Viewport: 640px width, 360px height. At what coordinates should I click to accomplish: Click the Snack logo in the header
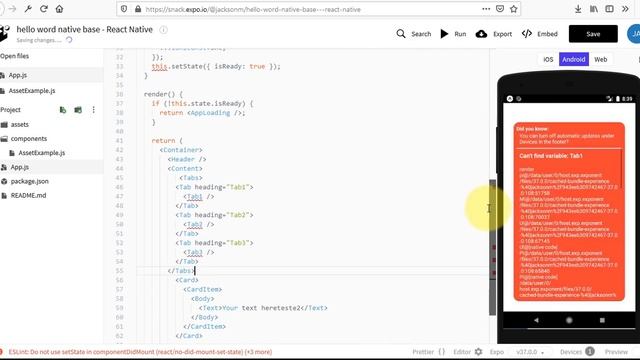(4, 33)
